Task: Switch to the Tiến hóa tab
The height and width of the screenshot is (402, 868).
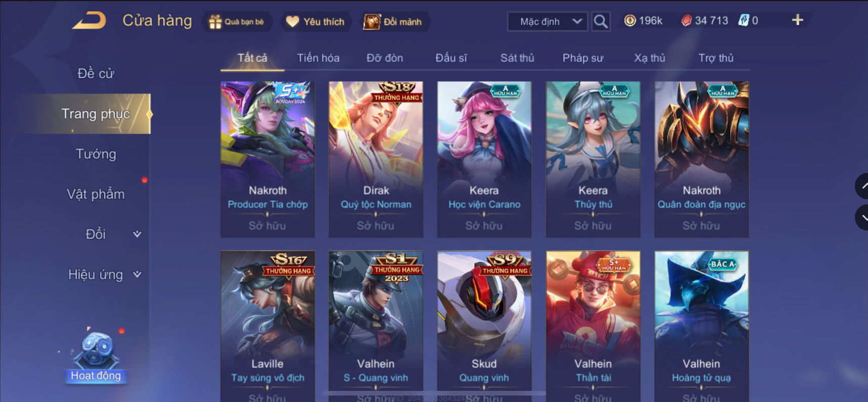Action: coord(318,58)
